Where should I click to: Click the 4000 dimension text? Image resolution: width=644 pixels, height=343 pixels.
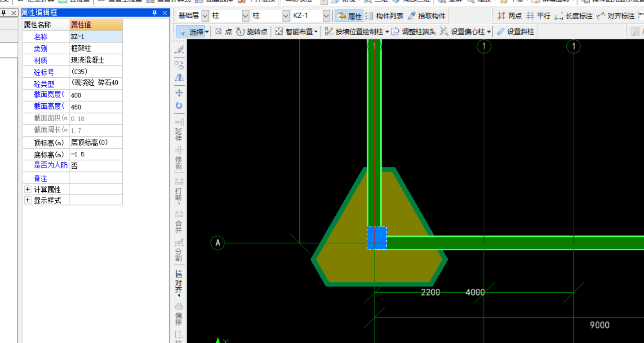(475, 292)
